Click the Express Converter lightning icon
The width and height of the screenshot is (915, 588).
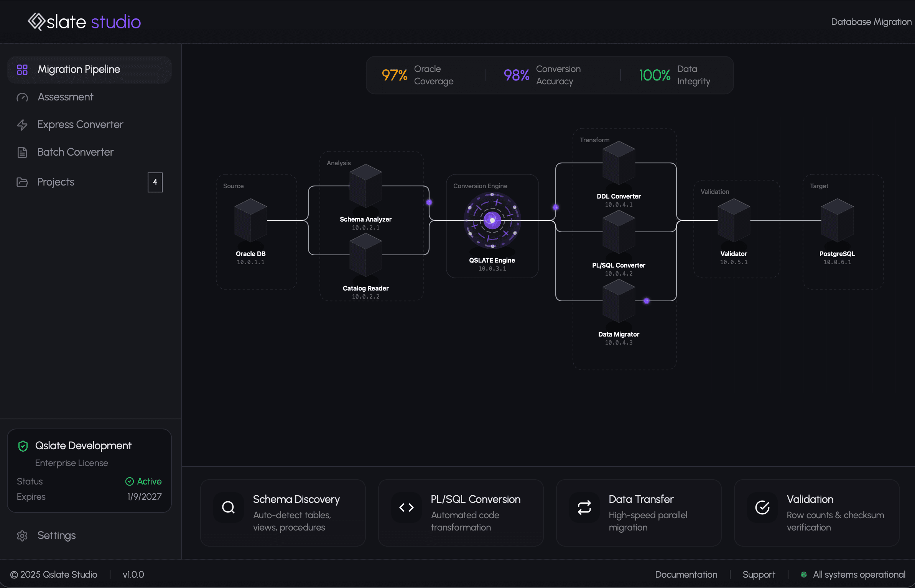pyautogui.click(x=22, y=125)
